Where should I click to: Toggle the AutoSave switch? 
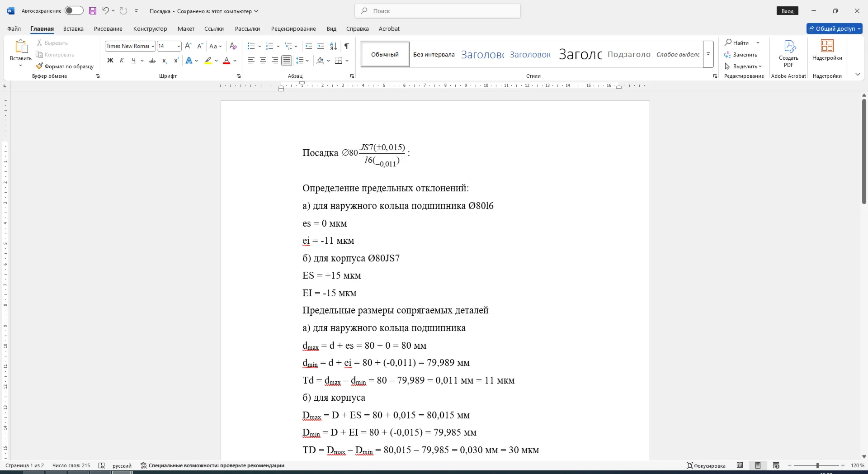click(x=74, y=11)
